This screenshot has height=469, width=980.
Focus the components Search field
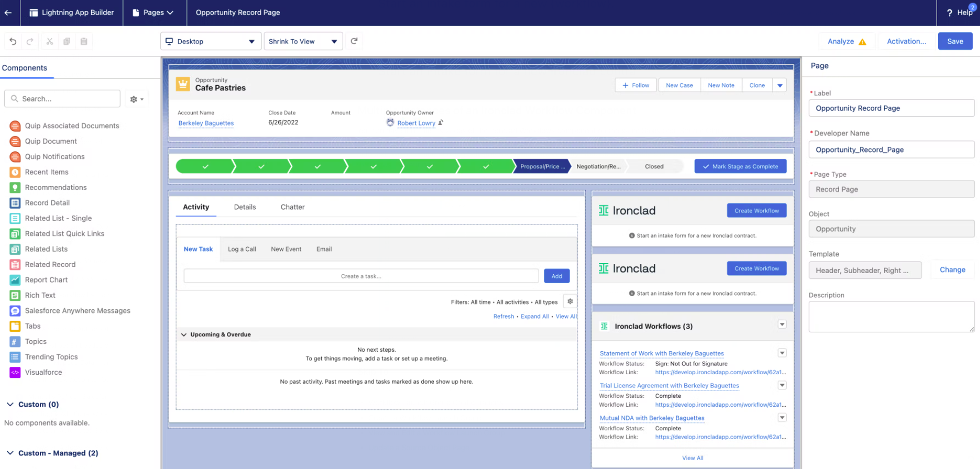point(62,99)
